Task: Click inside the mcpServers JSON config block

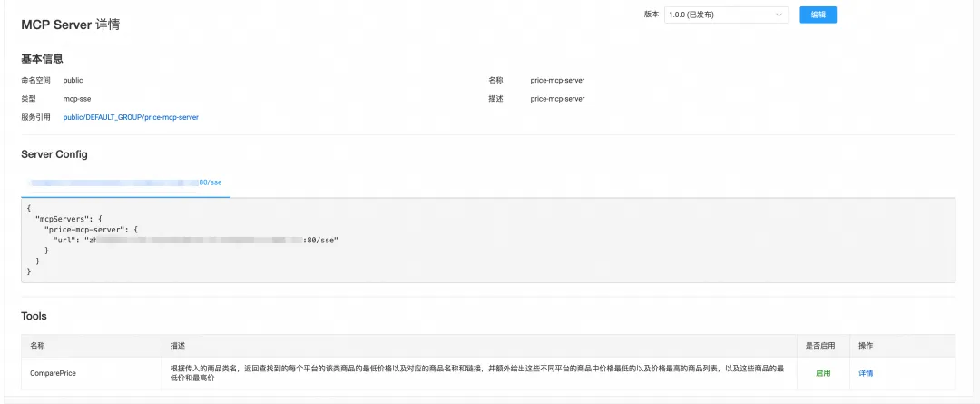Action: tap(488, 241)
